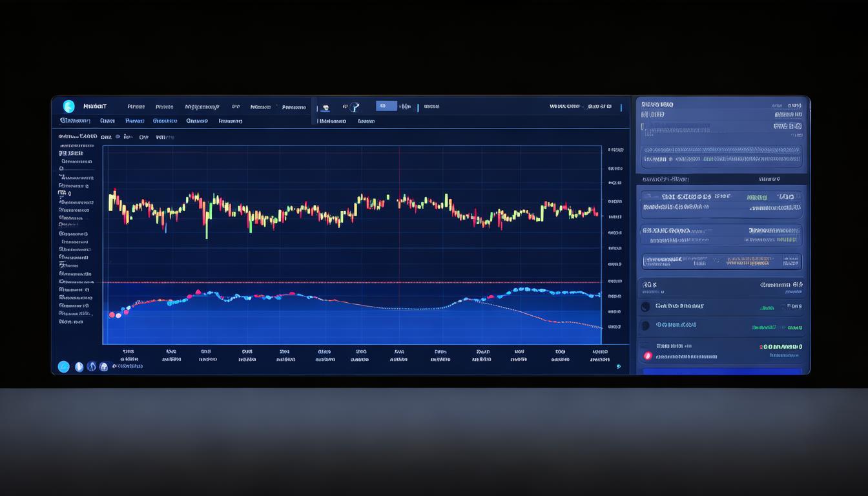Toggle the first dark circle radio in right panel list
The height and width of the screenshot is (496, 868).
[x=645, y=307]
